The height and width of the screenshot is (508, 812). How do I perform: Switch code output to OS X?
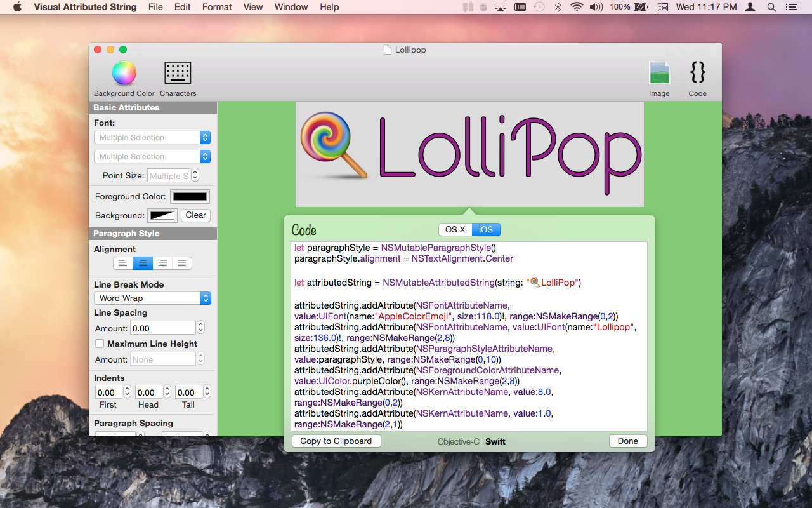(455, 229)
